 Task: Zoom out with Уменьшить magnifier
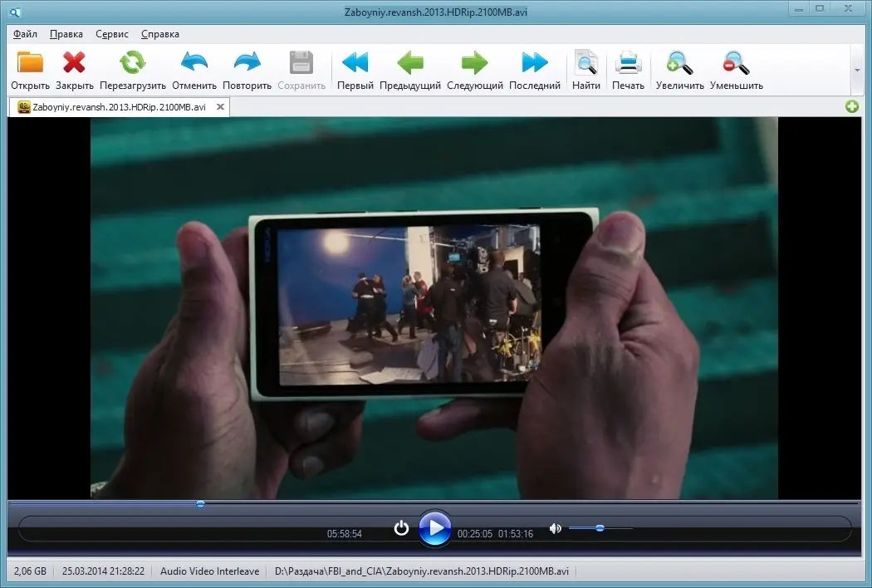pyautogui.click(x=737, y=62)
